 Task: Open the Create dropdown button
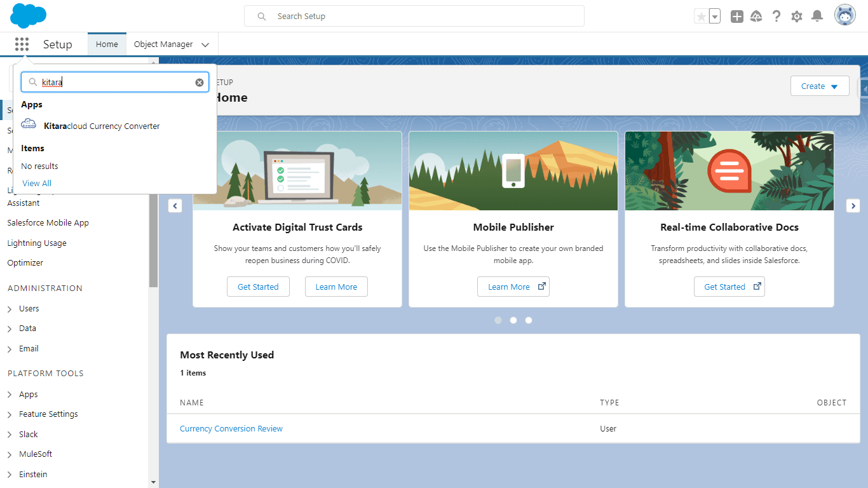tap(820, 86)
